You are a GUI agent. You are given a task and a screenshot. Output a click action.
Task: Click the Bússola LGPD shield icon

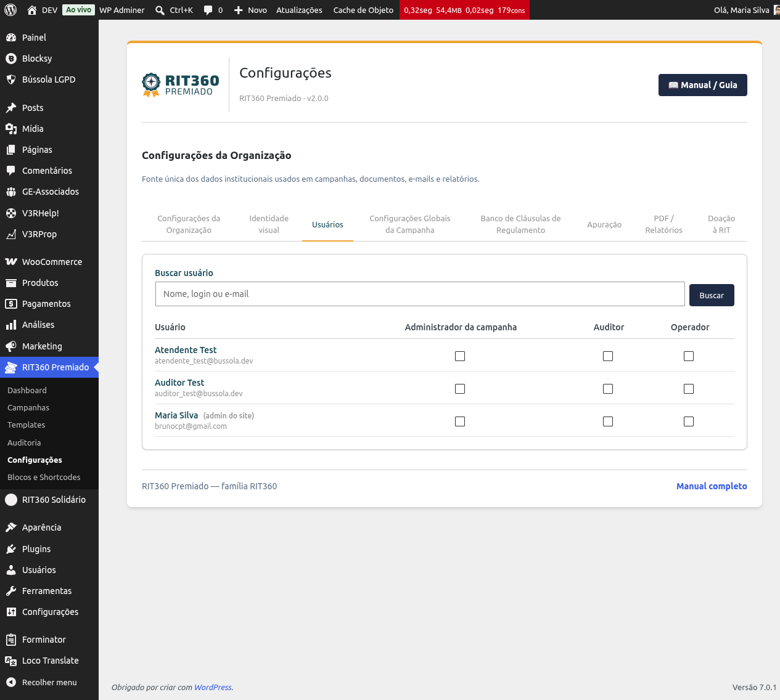(x=11, y=79)
